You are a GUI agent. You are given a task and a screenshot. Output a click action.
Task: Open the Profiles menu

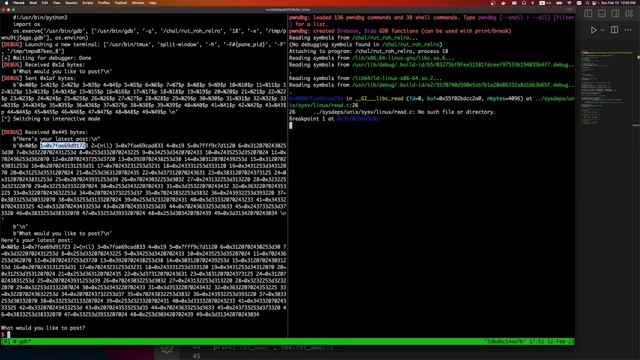click(104, 3)
